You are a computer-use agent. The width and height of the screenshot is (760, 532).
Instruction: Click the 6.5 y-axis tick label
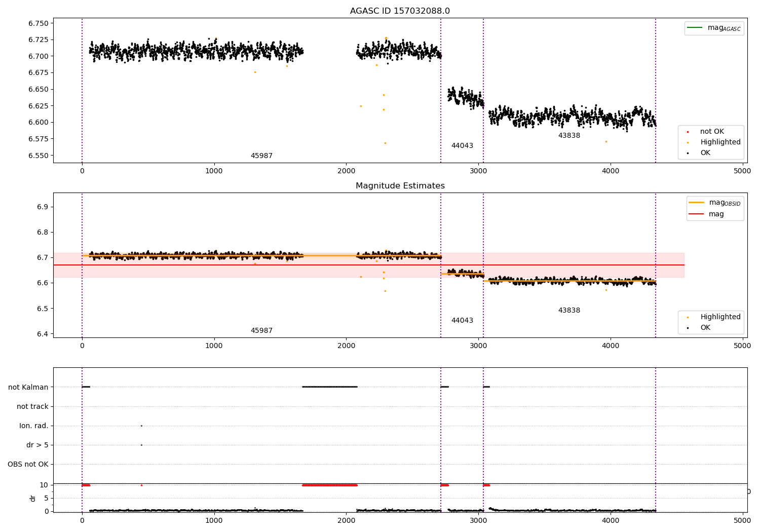click(43, 309)
